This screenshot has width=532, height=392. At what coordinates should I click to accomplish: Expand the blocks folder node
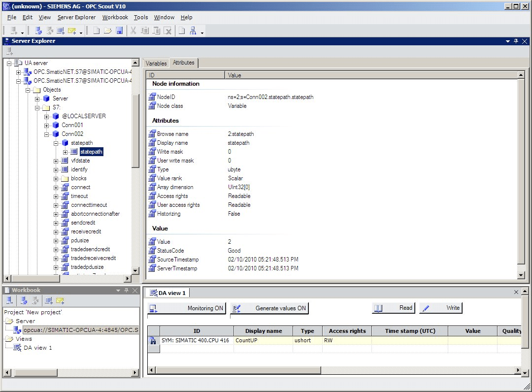(56, 179)
